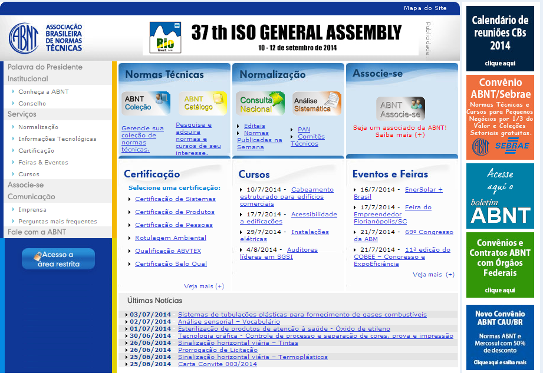Select Associe-se in the sidebar menu
This screenshot has width=543, height=392.
coord(25,185)
